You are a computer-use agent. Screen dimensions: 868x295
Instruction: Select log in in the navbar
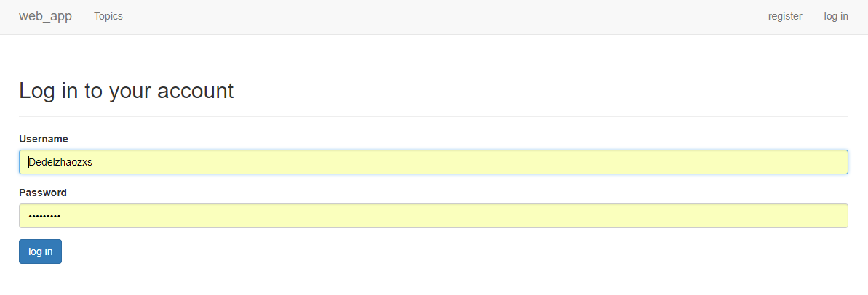pyautogui.click(x=835, y=16)
